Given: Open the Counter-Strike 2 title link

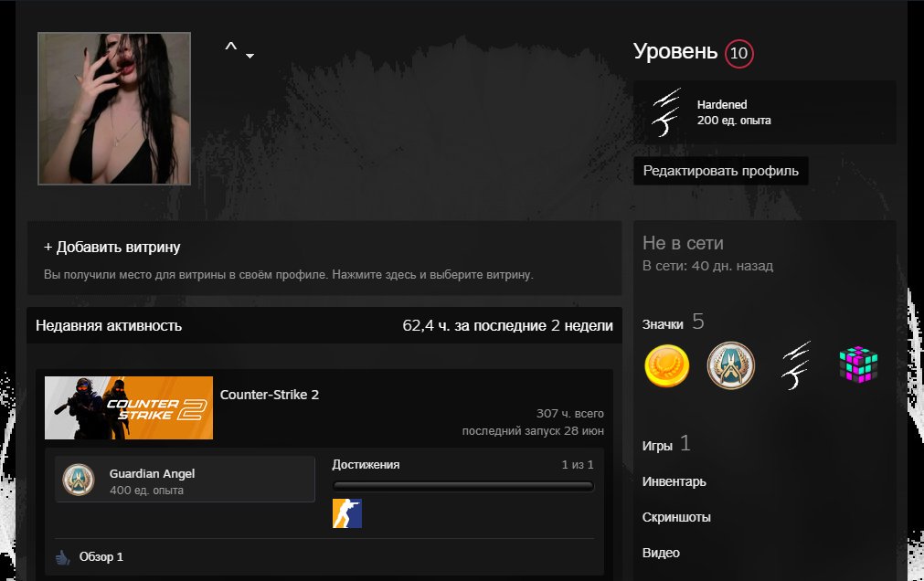Looking at the screenshot, I should (270, 395).
